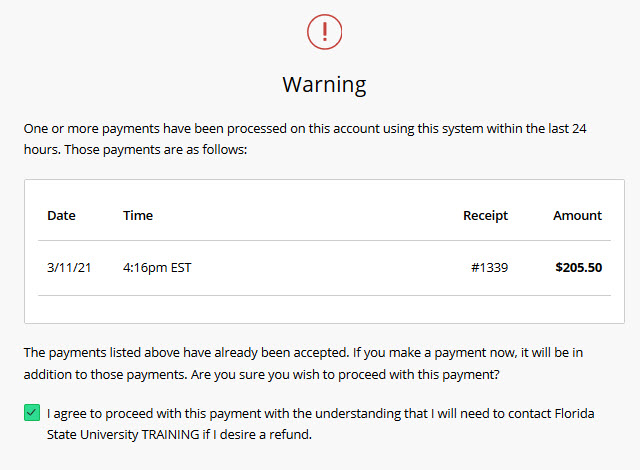
Task: Click the Warning heading text
Action: pyautogui.click(x=324, y=85)
